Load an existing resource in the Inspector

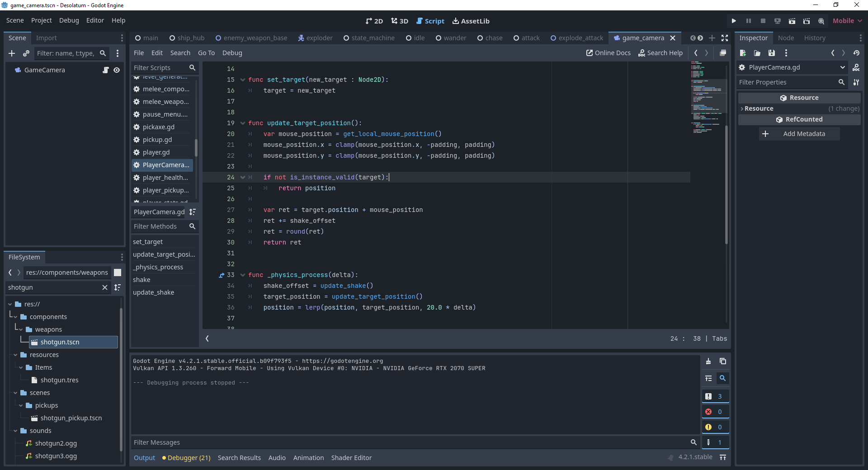tap(757, 53)
